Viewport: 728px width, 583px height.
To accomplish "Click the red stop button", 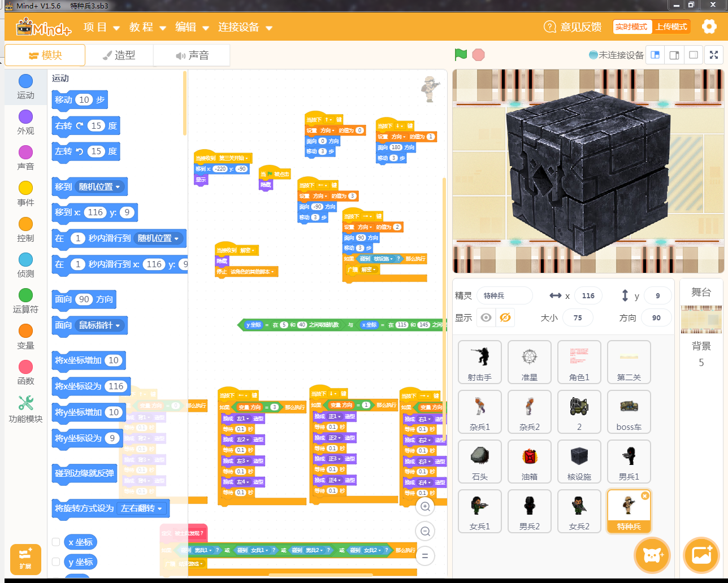I will tap(479, 55).
